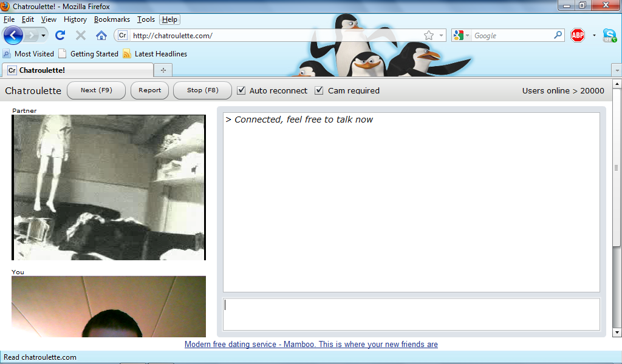Open the Bookmarks menu
Screen dimensions: 622x364
(112, 19)
